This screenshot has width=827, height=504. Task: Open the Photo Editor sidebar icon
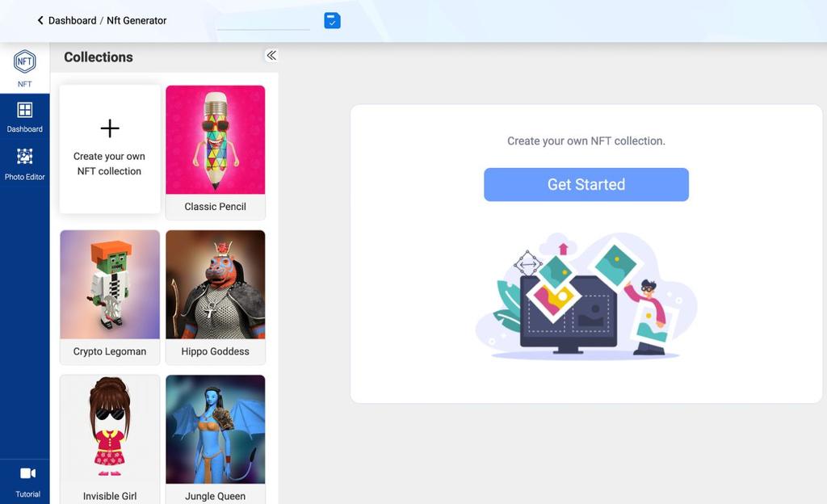click(x=25, y=157)
